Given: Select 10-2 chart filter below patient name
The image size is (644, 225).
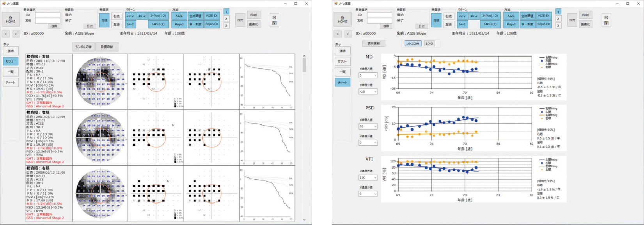Looking at the screenshot, I should tap(429, 44).
